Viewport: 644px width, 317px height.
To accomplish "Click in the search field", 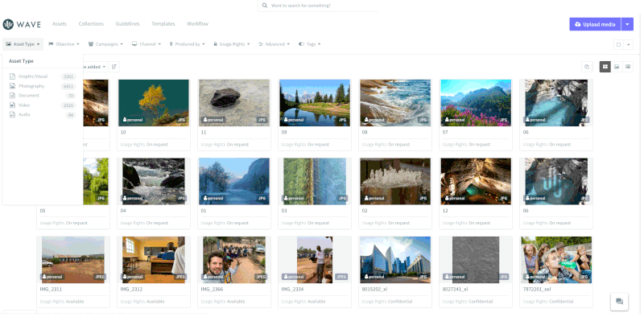I will pos(318,6).
